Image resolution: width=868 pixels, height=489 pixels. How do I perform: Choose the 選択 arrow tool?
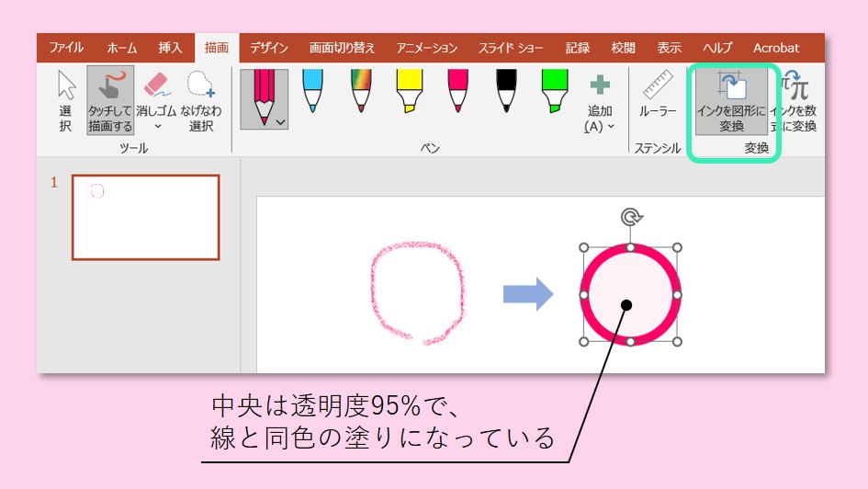(66, 101)
